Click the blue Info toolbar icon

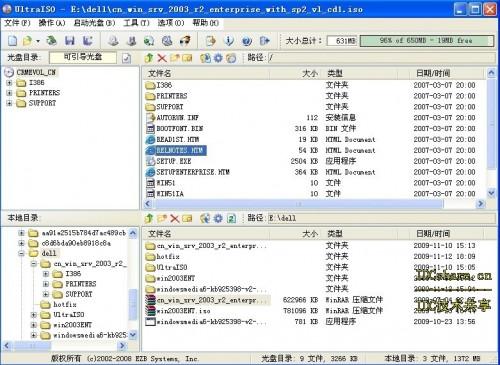[229, 41]
